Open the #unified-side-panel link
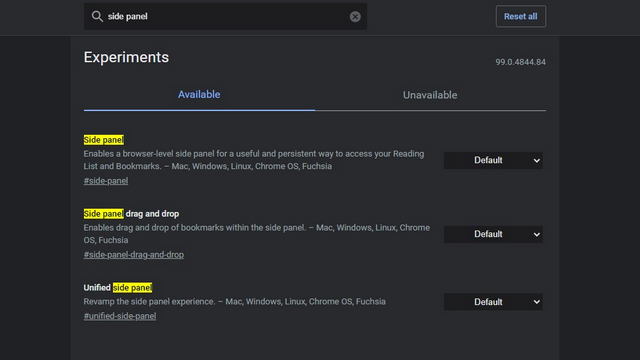Image resolution: width=640 pixels, height=360 pixels. pyautogui.click(x=120, y=316)
